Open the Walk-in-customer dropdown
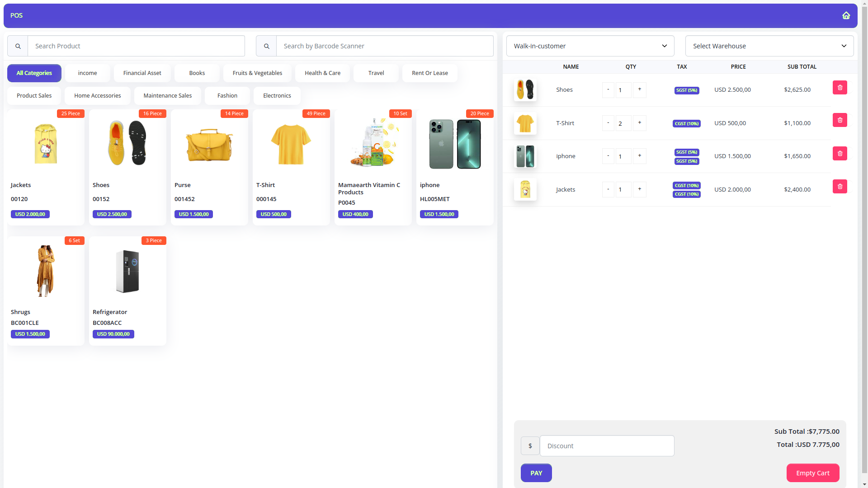868x488 pixels. [x=590, y=46]
